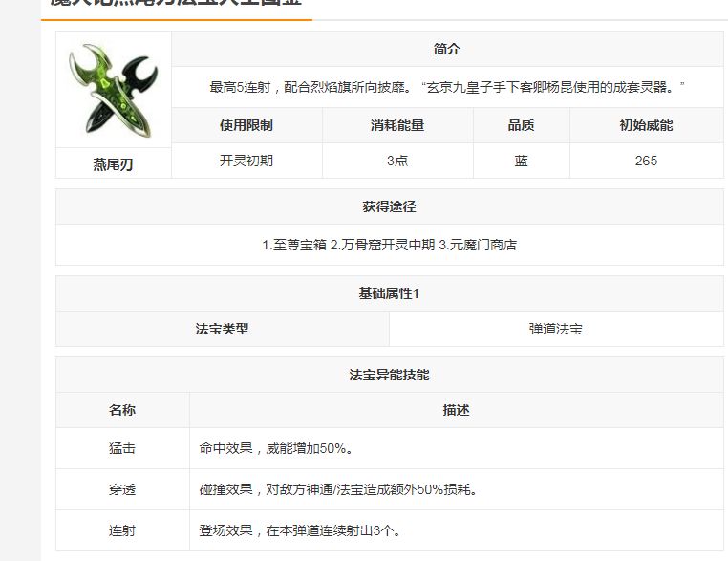Select the 开灵初期 cell

point(246,161)
